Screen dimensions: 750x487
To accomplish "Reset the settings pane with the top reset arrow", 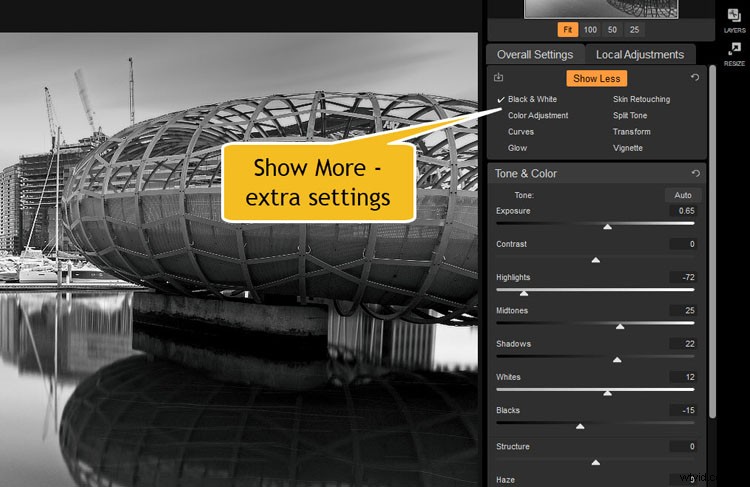I will point(695,77).
